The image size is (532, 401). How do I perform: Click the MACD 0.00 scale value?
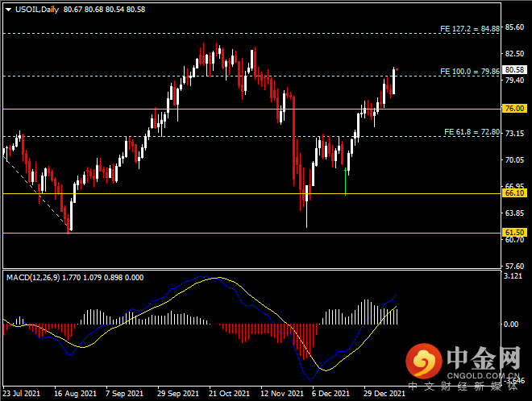pos(511,325)
